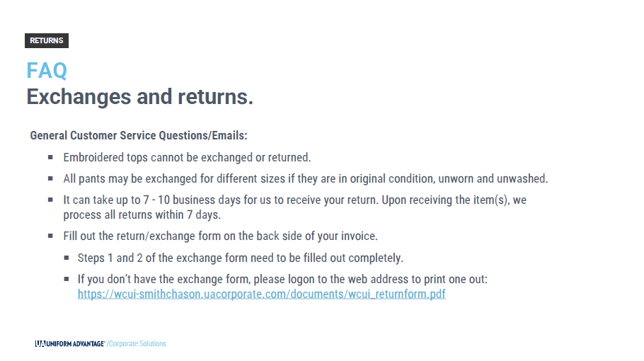Click the Embroidered tops cannot be exchanged text
This screenshot has width=644, height=361.
(187, 158)
